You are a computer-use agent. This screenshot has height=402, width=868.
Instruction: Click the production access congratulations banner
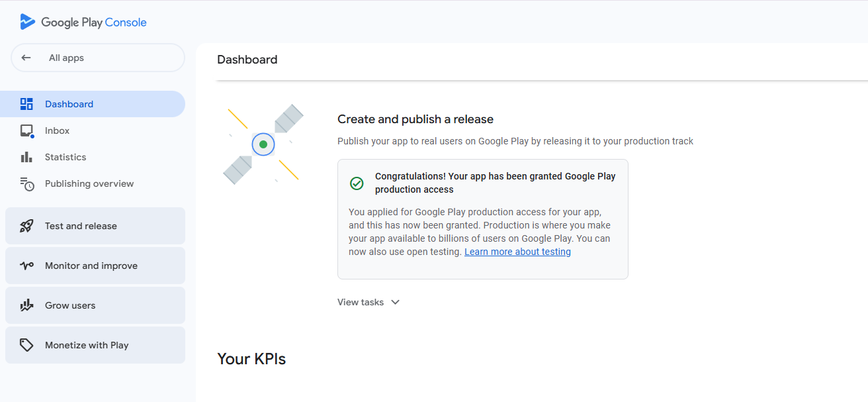coord(482,219)
